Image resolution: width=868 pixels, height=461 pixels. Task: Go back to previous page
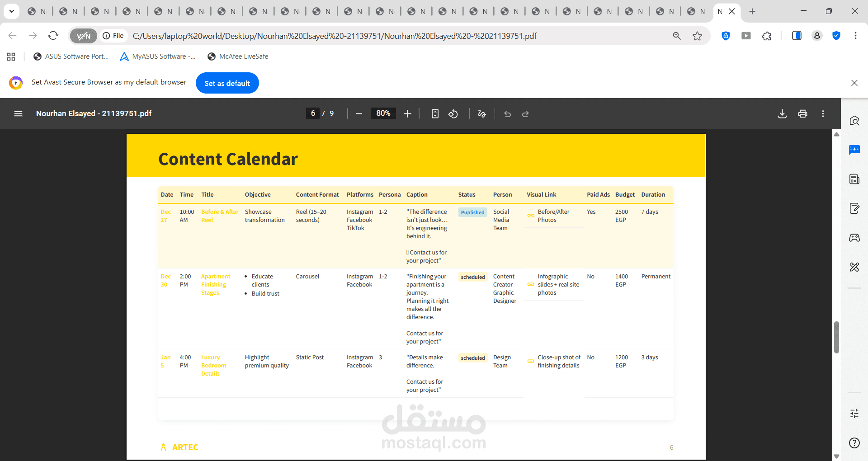tap(13, 36)
